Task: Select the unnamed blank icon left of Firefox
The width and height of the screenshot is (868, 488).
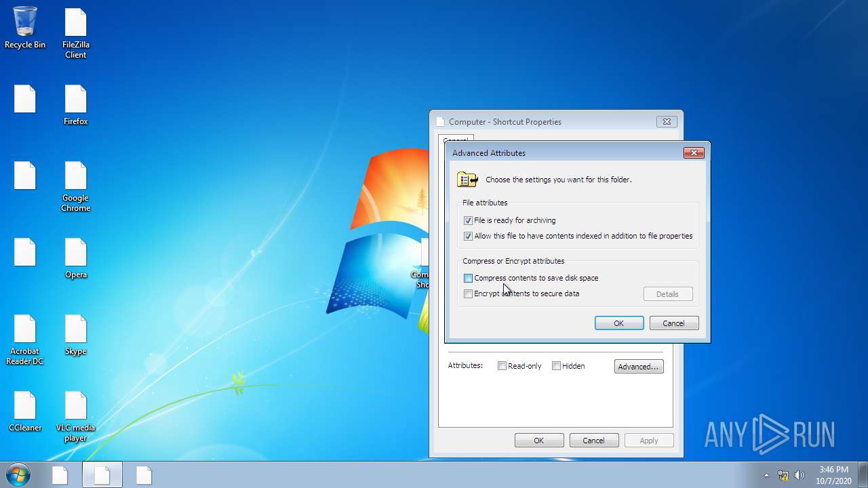Action: pos(25,99)
